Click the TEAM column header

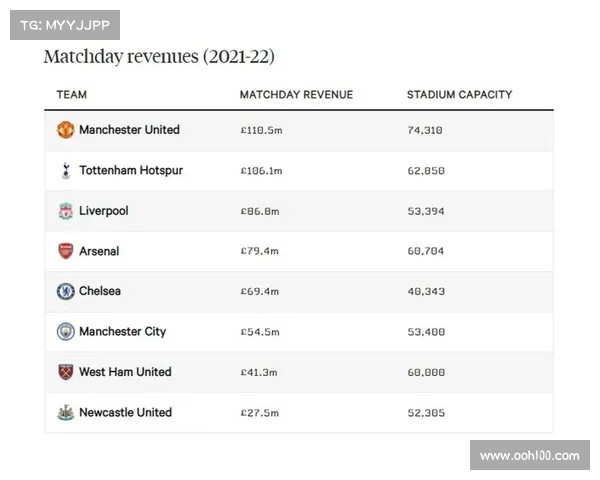(71, 95)
